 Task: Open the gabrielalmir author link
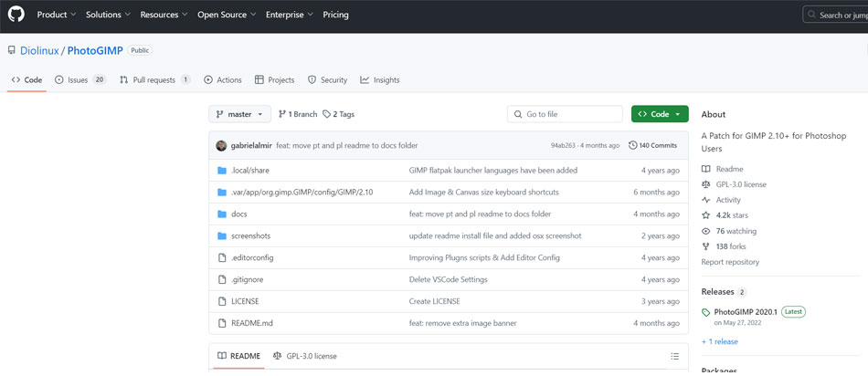[252, 145]
